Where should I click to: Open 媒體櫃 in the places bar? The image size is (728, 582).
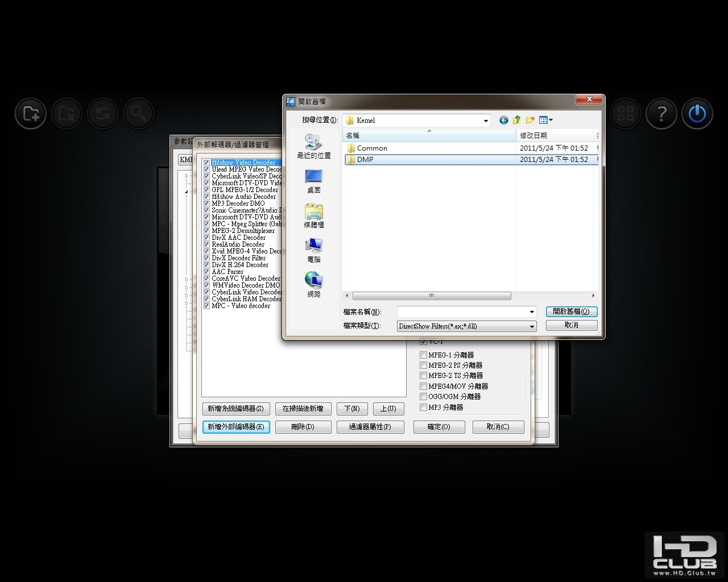tap(314, 216)
